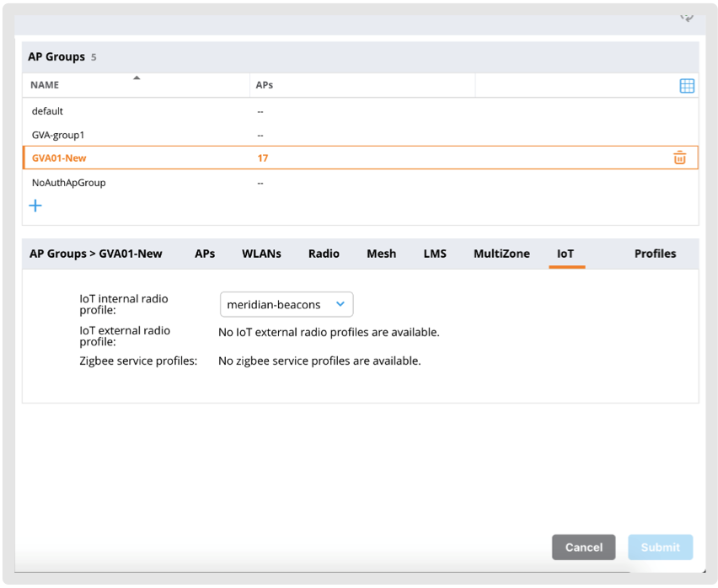The height and width of the screenshot is (588, 718).
Task: Click the Cancel button
Action: click(x=583, y=547)
